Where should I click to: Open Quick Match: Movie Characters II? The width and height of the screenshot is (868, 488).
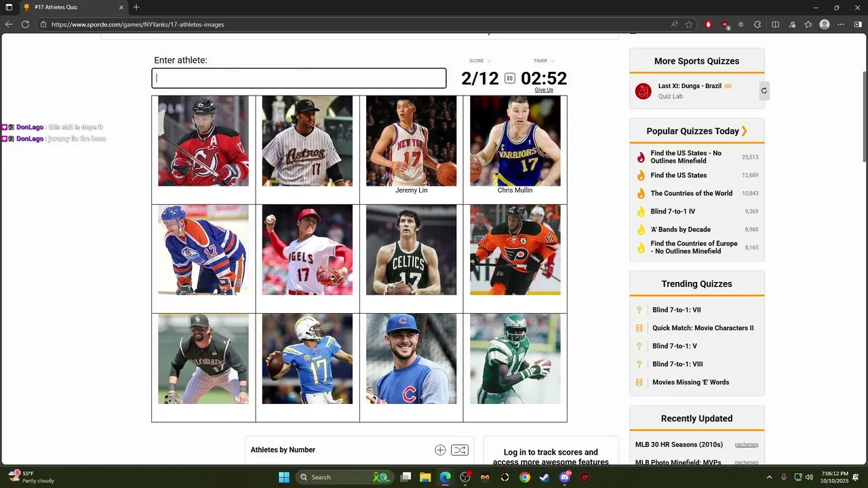[x=703, y=328]
